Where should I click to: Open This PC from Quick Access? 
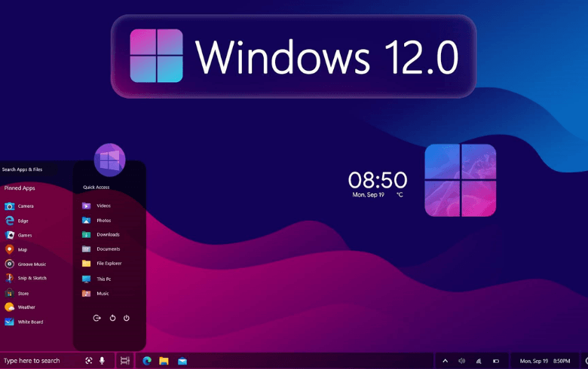click(96, 279)
